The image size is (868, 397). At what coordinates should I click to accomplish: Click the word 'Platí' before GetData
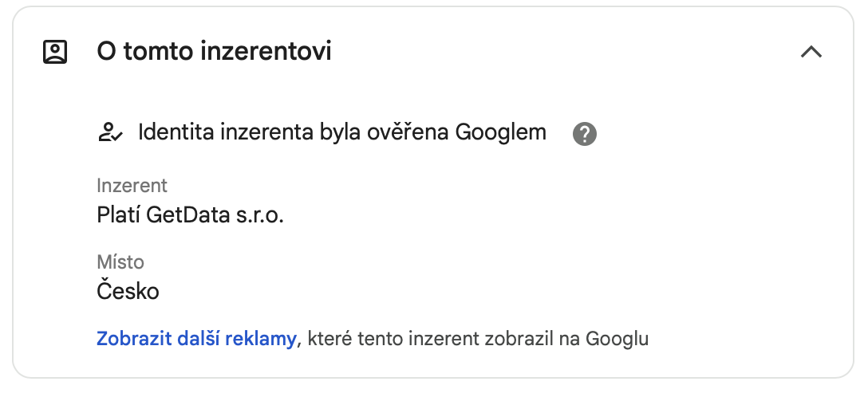[119, 214]
